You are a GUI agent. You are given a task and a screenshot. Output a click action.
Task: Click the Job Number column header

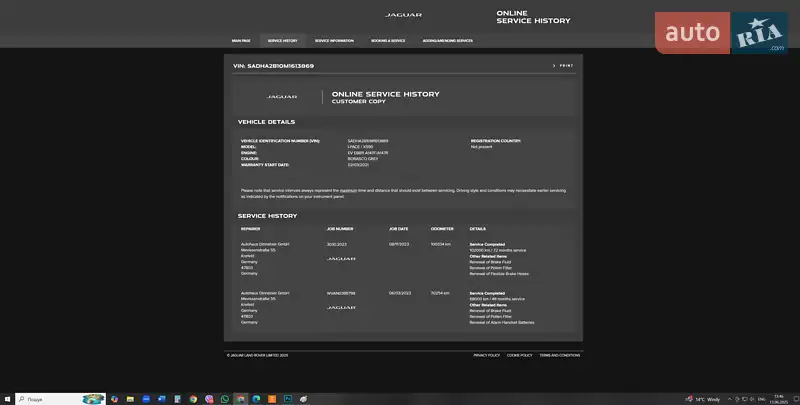coord(340,229)
